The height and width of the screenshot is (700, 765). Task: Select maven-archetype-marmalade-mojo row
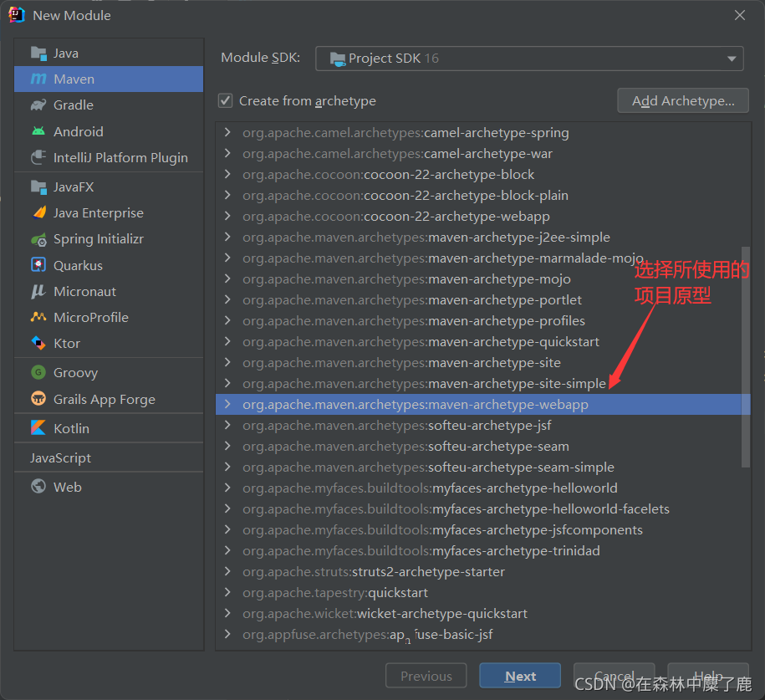483,258
